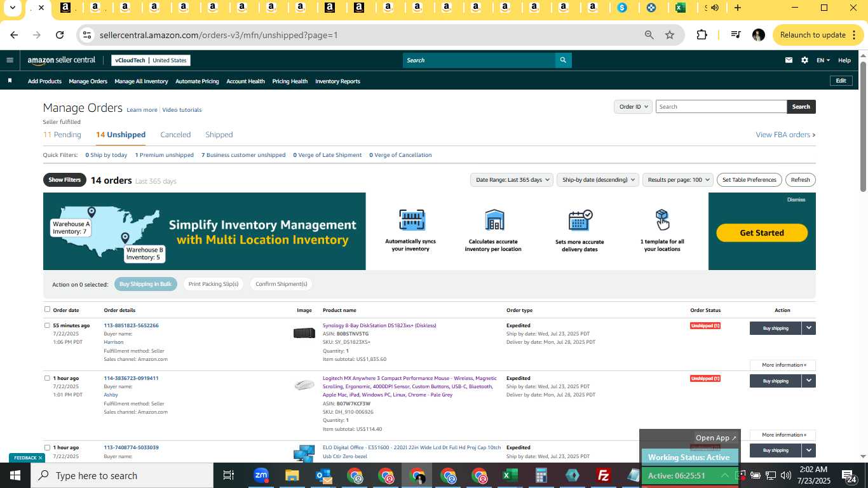Image resolution: width=868 pixels, height=488 pixels.
Task: Click the Manage Orders search input field
Action: tap(721, 107)
